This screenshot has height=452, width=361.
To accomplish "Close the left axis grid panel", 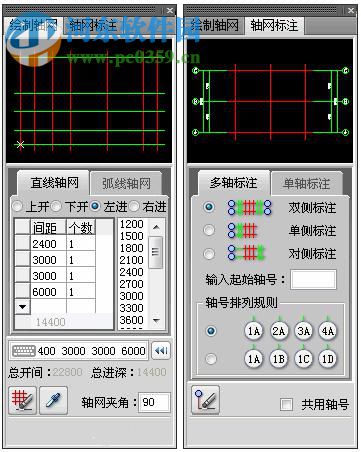I will 170,10.
